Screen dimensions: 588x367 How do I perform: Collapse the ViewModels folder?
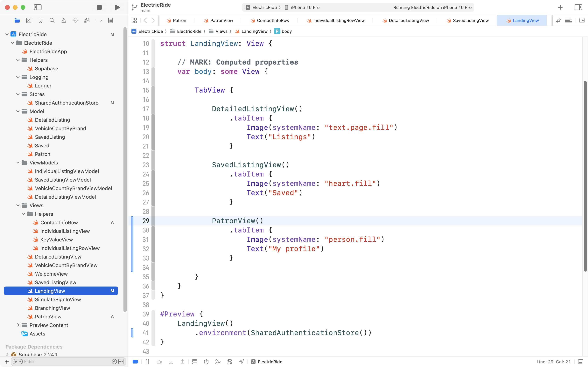tap(18, 163)
